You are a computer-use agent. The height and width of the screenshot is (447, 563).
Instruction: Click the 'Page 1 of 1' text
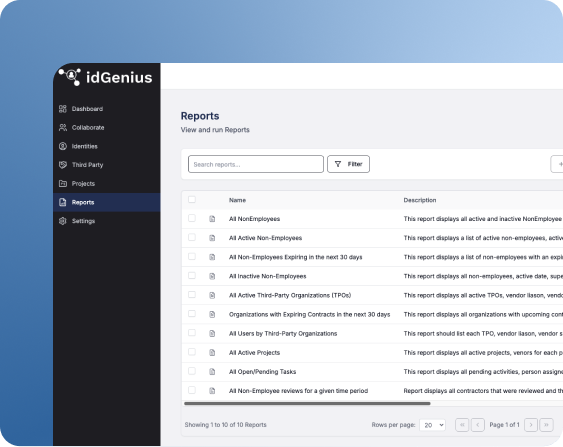coord(504,425)
